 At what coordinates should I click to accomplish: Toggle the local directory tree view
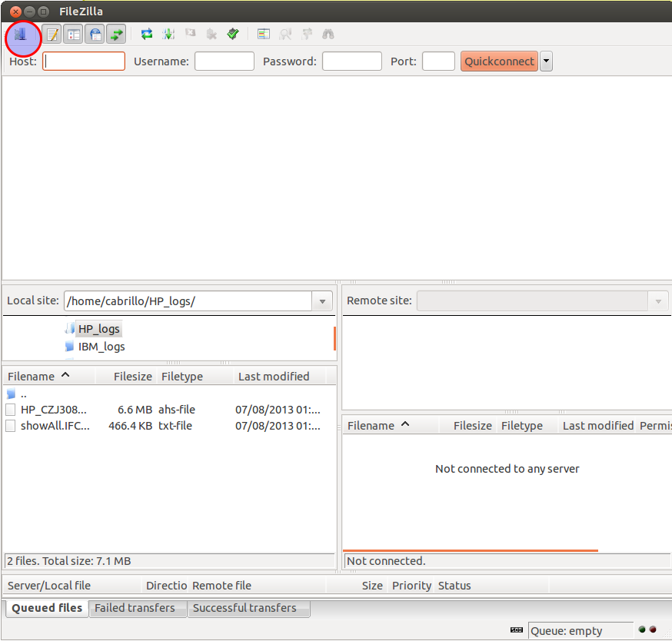(74, 35)
